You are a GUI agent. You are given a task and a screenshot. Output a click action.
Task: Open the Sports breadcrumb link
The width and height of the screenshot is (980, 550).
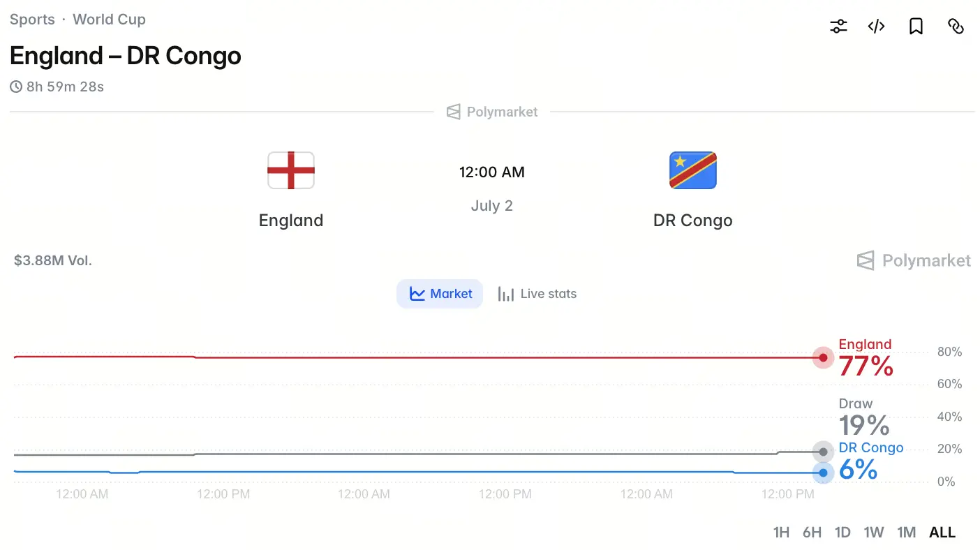(32, 20)
